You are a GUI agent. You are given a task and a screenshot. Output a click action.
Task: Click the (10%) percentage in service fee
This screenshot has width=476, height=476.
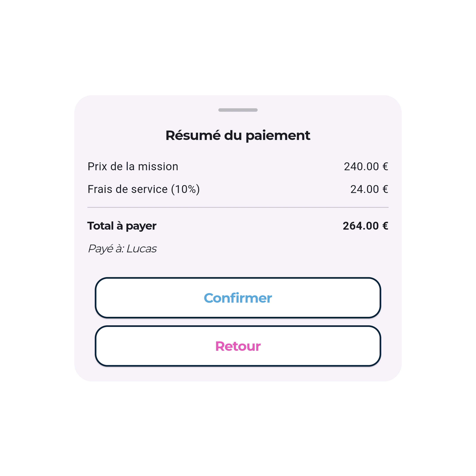click(185, 189)
